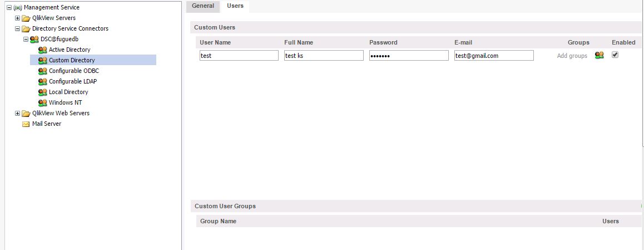This screenshot has width=644, height=250.
Task: Collapse the DSC@fuguedb node
Action: [26, 40]
